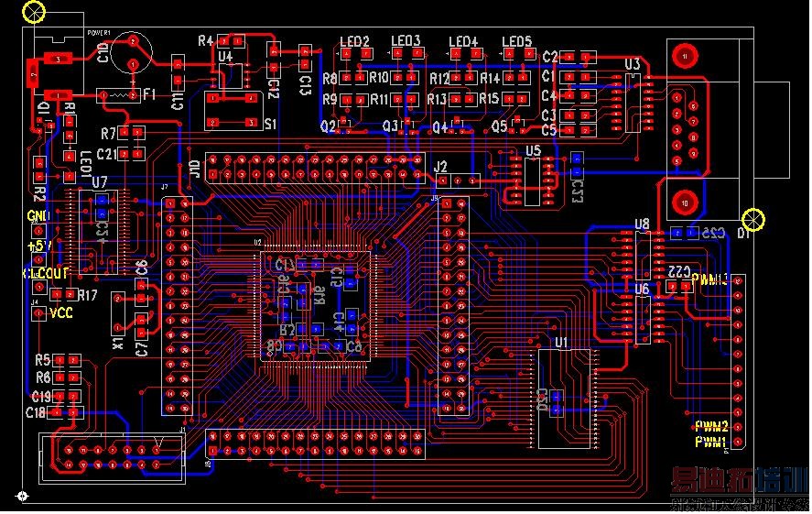Click the U4 regulator footprint label
Screen dimensions: 812x514
point(226,57)
